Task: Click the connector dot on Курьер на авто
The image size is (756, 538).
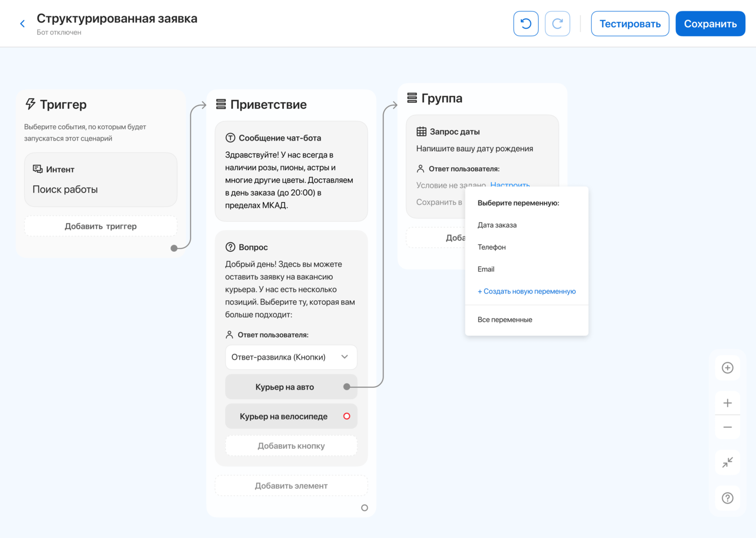Action: tap(346, 387)
